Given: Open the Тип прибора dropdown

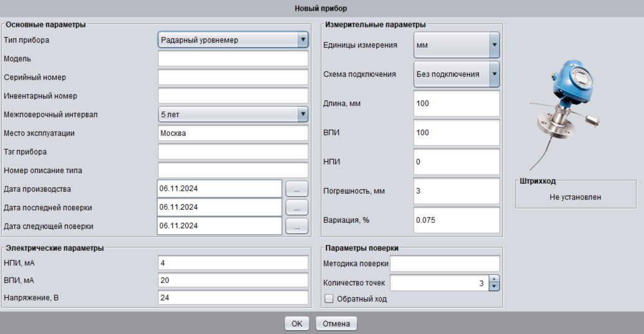Looking at the screenshot, I should (302, 40).
